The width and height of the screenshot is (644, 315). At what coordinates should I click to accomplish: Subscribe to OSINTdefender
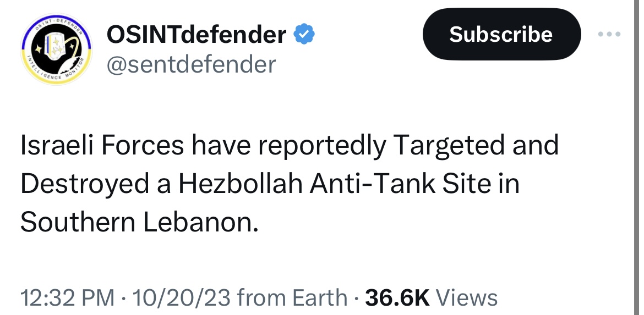click(501, 34)
